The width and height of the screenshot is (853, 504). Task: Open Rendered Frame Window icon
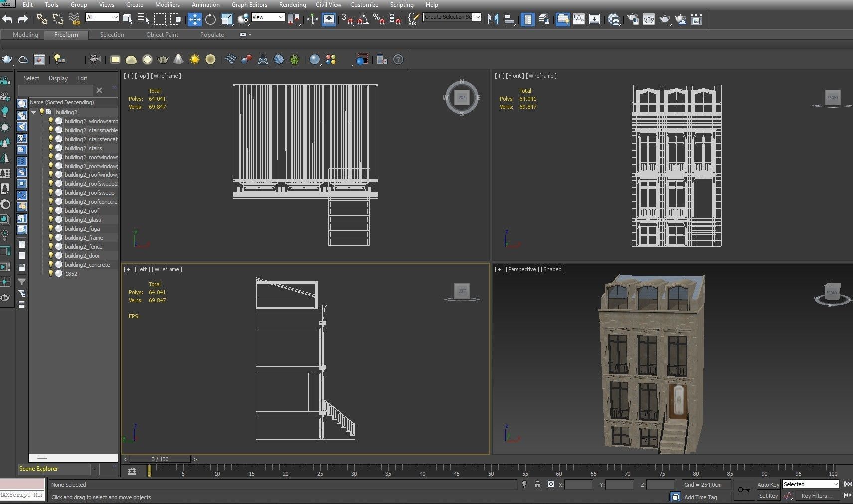pos(648,19)
